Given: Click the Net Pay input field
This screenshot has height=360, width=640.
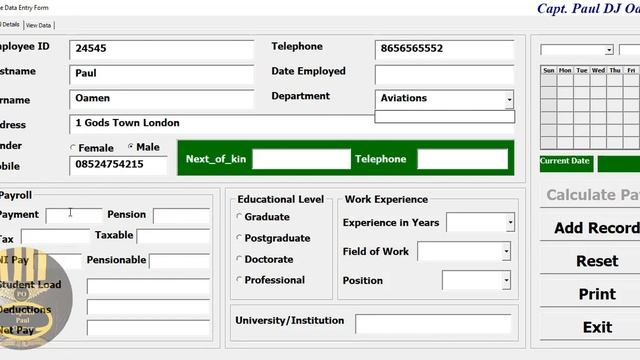Looking at the screenshot, I should (x=149, y=328).
